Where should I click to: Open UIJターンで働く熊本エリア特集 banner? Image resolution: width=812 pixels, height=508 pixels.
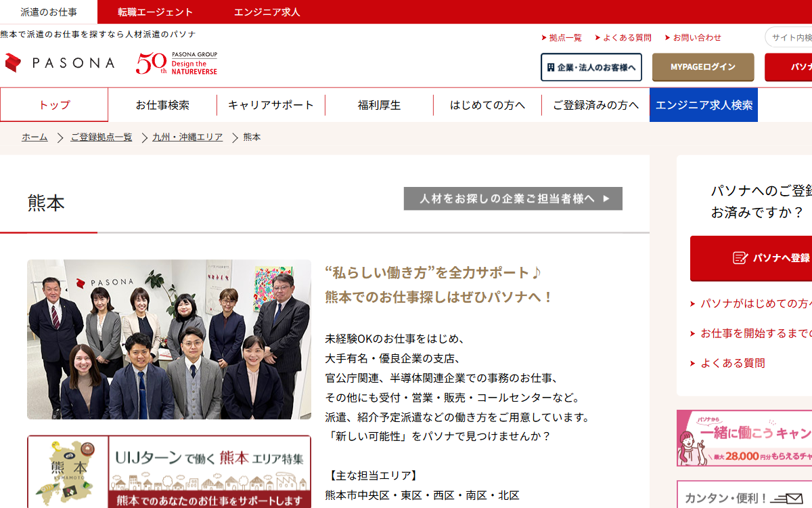click(169, 472)
